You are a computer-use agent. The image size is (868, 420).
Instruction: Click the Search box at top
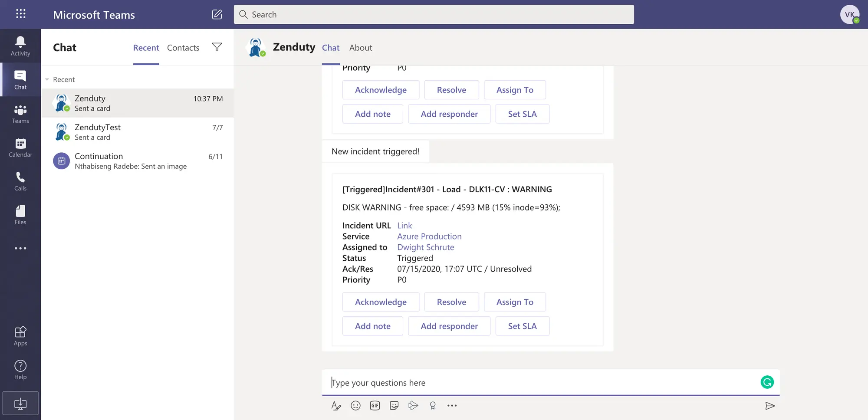(x=434, y=14)
